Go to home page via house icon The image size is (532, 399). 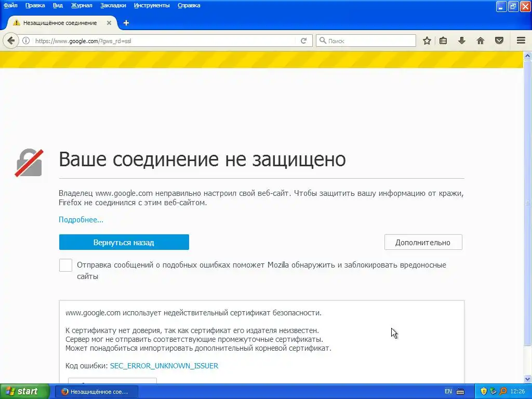[481, 41]
